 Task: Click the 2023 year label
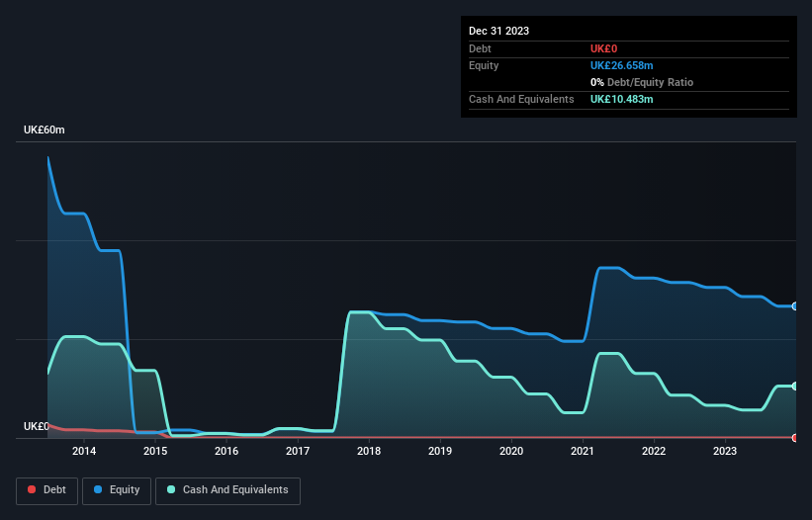pyautogui.click(x=725, y=451)
